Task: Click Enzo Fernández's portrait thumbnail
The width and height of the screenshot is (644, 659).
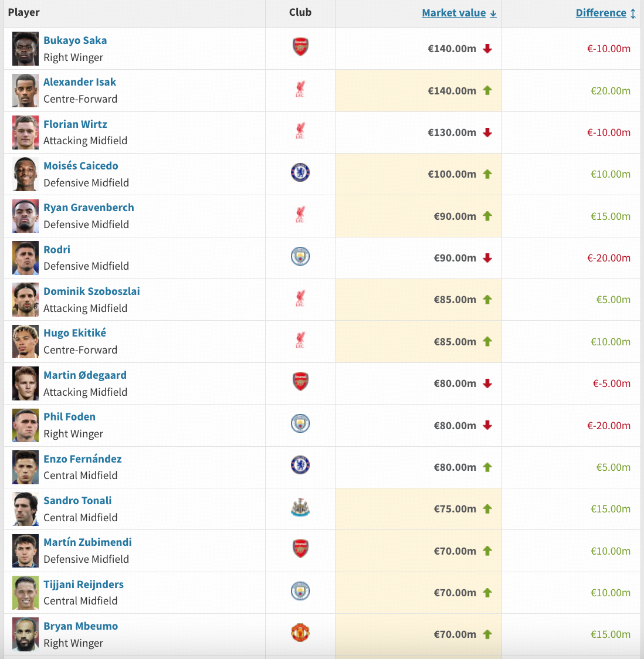Action: (25, 467)
